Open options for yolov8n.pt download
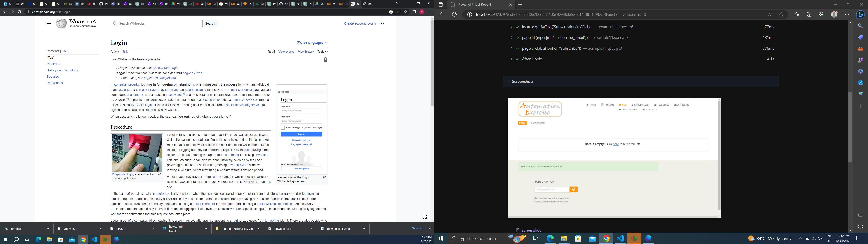The width and height of the screenshot is (868, 244). click(101, 229)
